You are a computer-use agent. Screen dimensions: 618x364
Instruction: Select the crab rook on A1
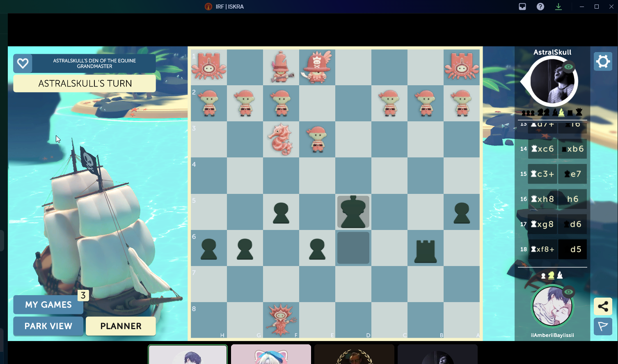coord(462,66)
